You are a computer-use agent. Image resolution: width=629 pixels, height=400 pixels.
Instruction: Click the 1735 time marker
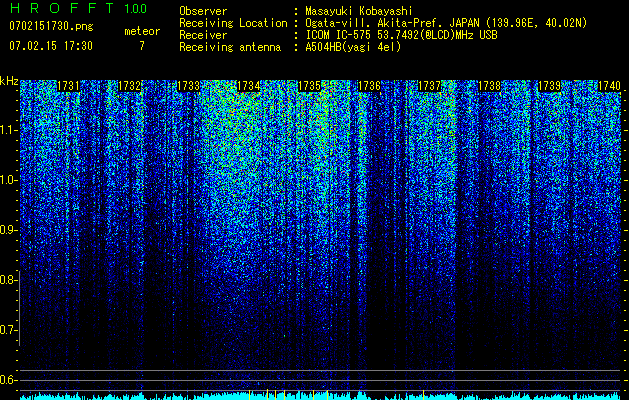point(309,86)
